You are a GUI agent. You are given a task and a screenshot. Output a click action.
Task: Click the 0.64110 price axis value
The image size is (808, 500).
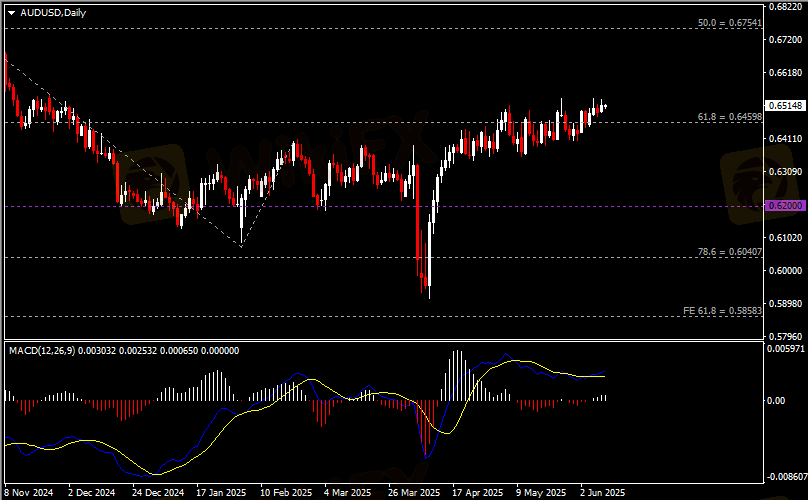click(785, 139)
